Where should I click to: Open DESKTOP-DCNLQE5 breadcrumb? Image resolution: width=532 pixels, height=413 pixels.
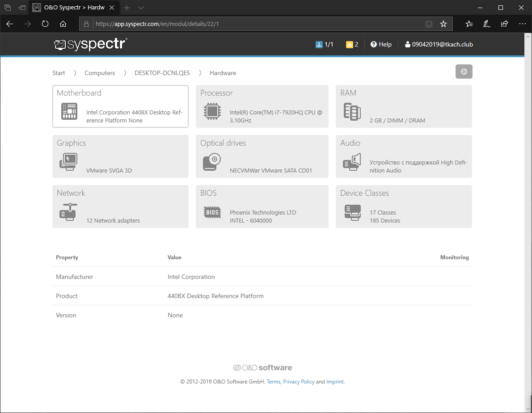pos(162,73)
